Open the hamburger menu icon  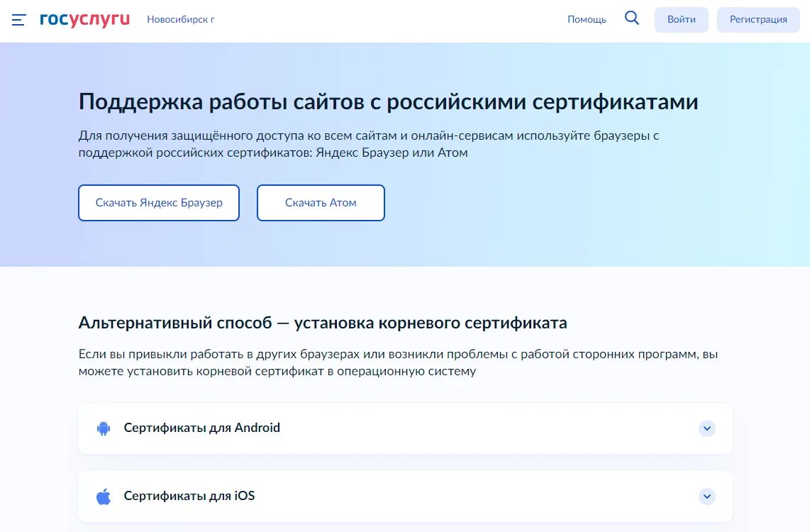pyautogui.click(x=18, y=20)
